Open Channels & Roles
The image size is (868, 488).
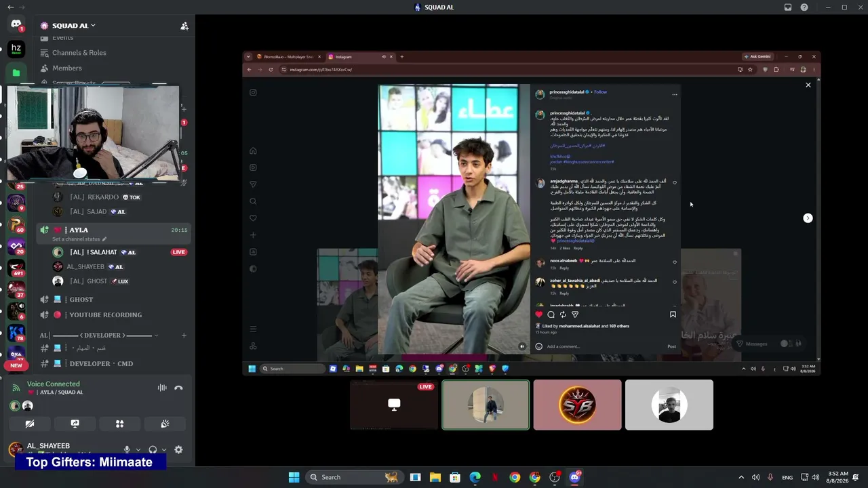tap(79, 53)
